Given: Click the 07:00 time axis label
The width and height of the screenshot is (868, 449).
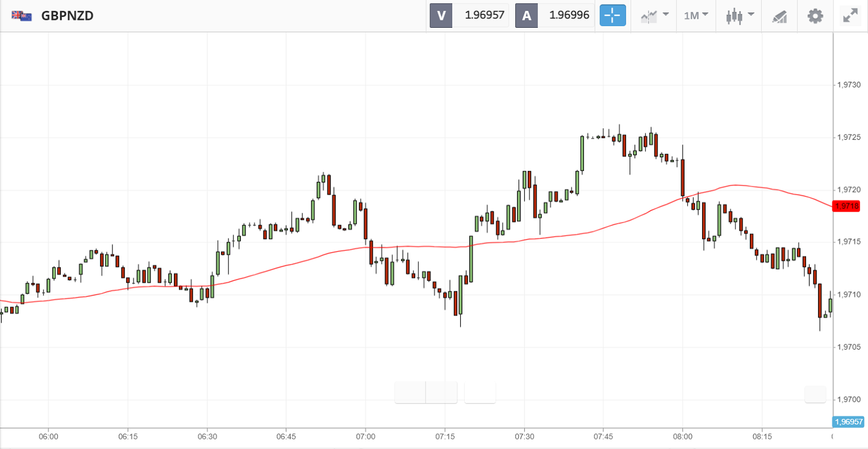Looking at the screenshot, I should coord(365,437).
